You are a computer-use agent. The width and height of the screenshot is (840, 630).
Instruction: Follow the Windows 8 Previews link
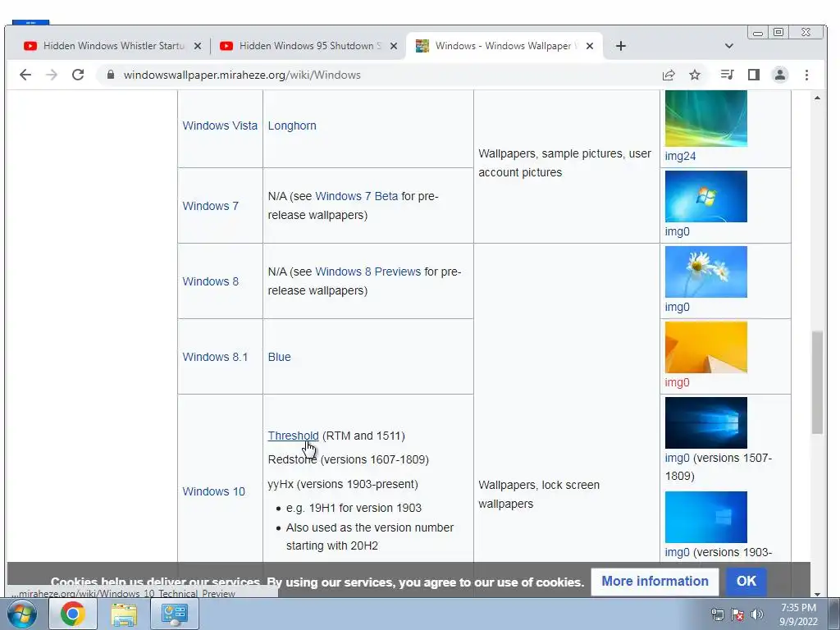coord(368,272)
